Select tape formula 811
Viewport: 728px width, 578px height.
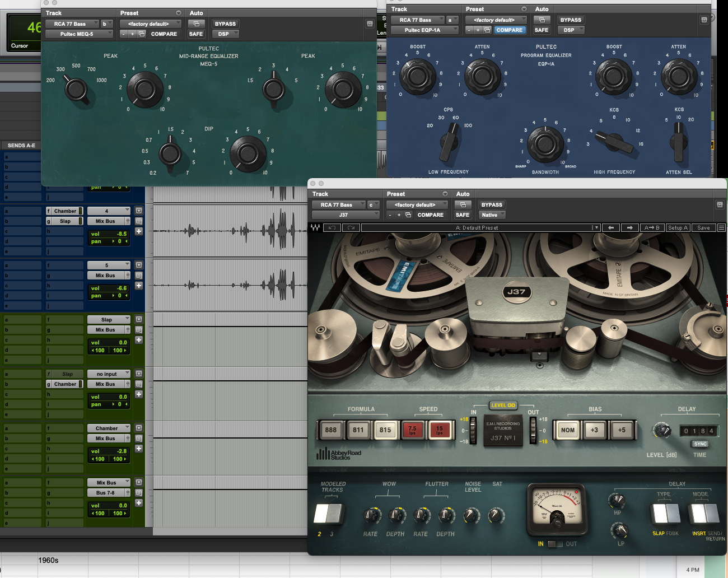pos(358,430)
